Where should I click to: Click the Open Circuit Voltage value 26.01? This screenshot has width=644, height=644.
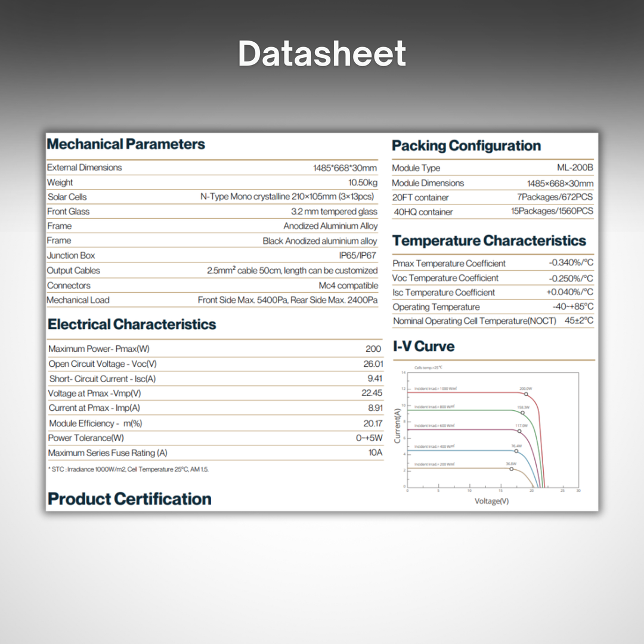pyautogui.click(x=372, y=364)
